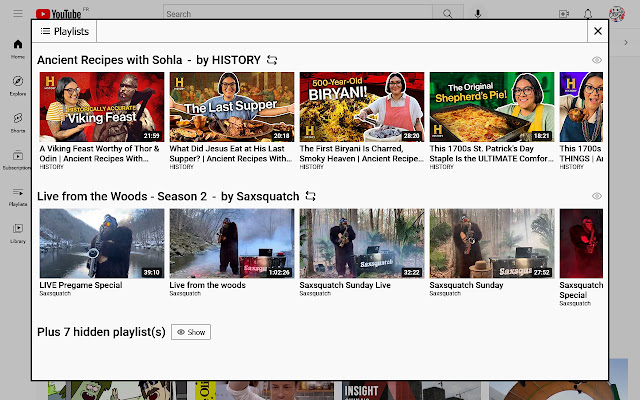
Task: Open Library in the sidebar
Action: pos(18,233)
